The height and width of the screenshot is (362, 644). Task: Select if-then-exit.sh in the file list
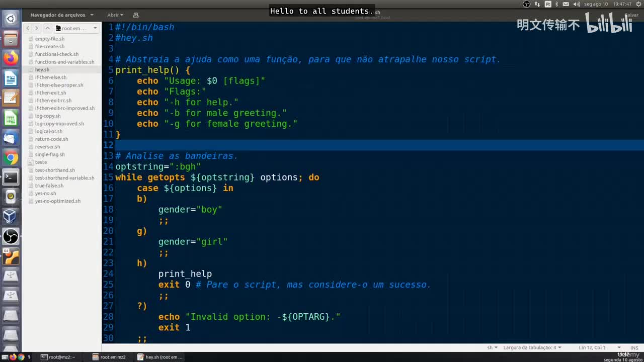click(51, 93)
